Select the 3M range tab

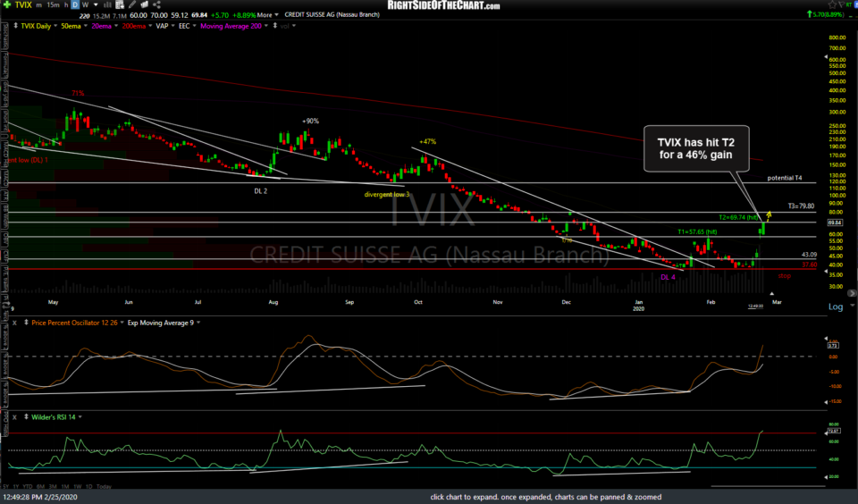pyautogui.click(x=53, y=486)
